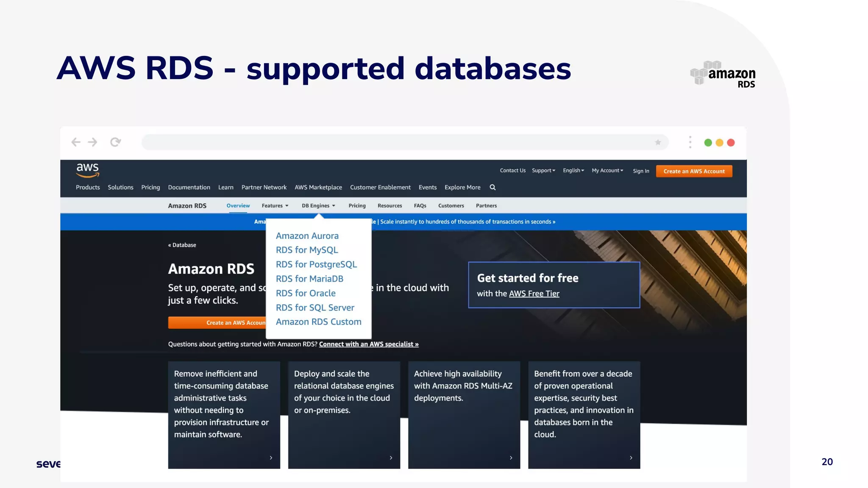Open the Overview tab
This screenshot has width=868, height=488.
[x=238, y=206]
